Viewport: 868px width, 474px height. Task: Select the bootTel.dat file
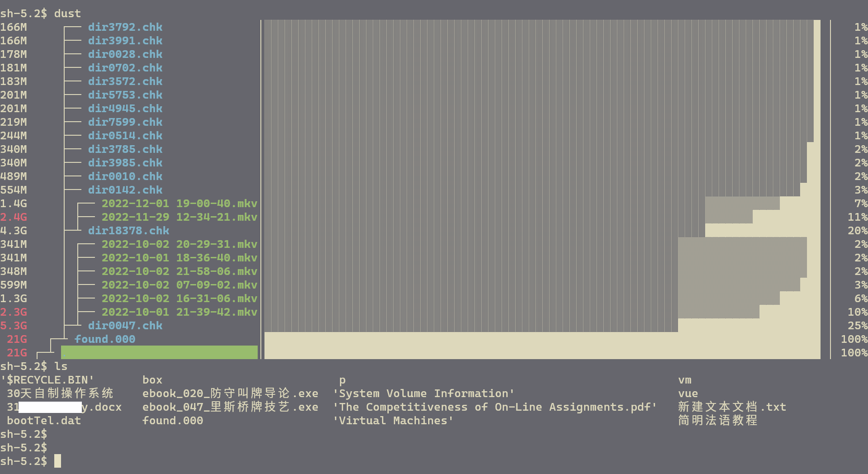click(x=44, y=420)
